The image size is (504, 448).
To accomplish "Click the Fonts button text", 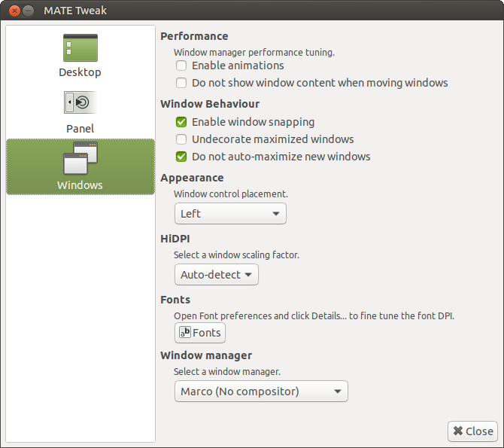I will tap(207, 333).
